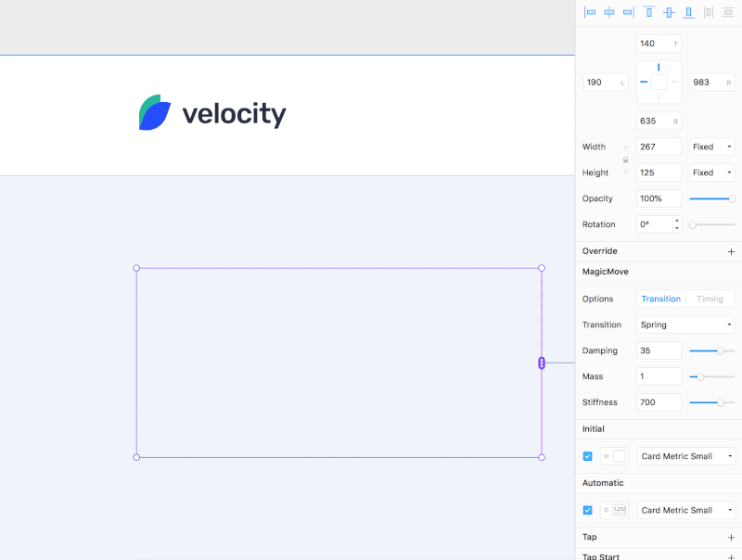The height and width of the screenshot is (560, 742).
Task: Uncheck the Automatic trigger checkbox
Action: pos(588,510)
